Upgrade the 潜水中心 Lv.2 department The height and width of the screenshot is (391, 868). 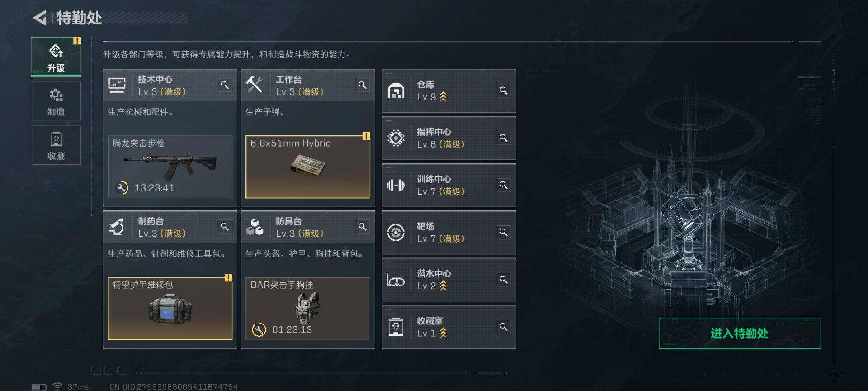coord(449,280)
